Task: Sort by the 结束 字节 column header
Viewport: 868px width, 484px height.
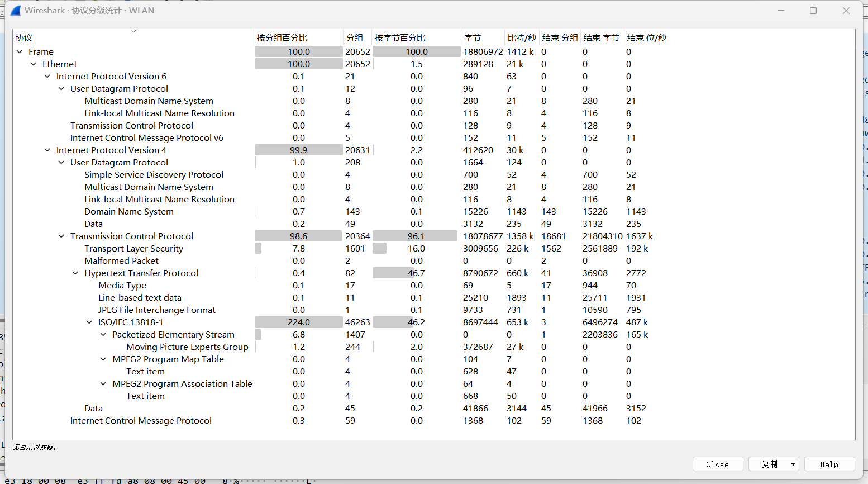Action: click(602, 37)
